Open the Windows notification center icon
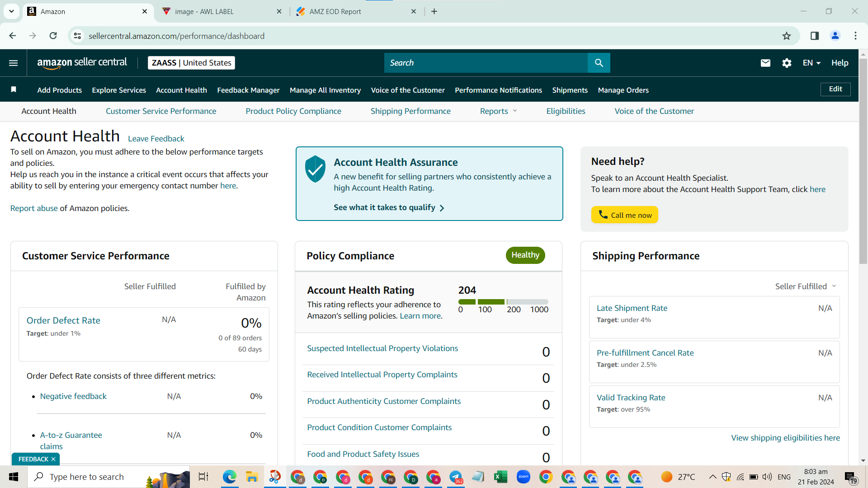 click(x=850, y=477)
